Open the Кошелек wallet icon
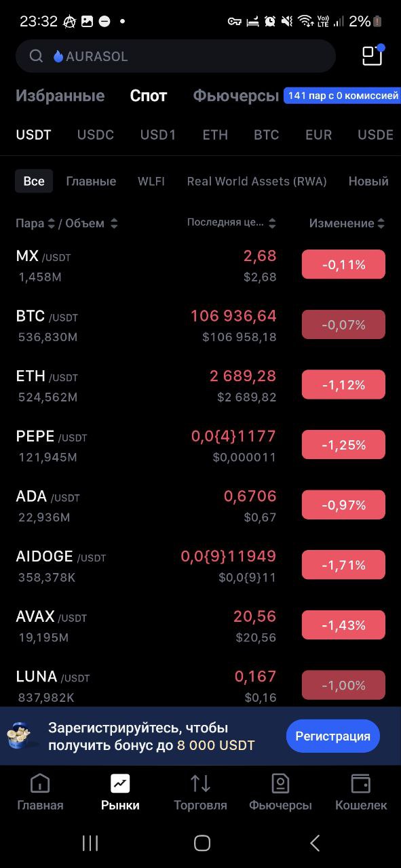 pyautogui.click(x=361, y=784)
